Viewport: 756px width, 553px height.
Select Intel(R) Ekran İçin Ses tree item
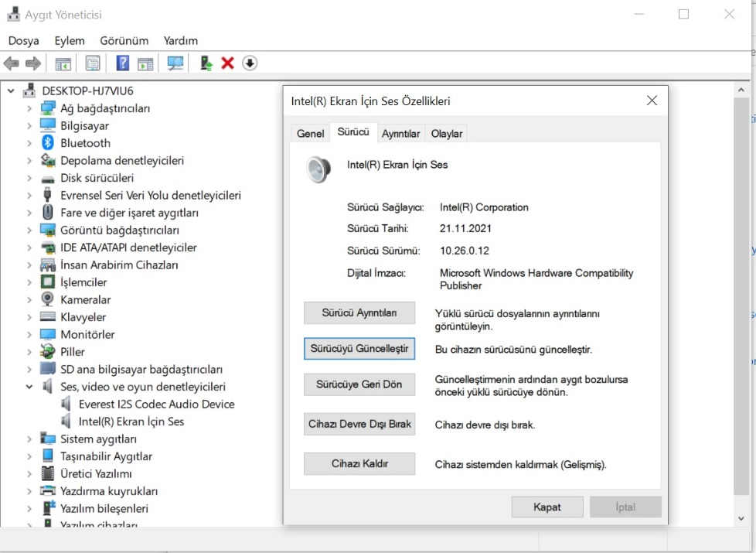point(131,422)
